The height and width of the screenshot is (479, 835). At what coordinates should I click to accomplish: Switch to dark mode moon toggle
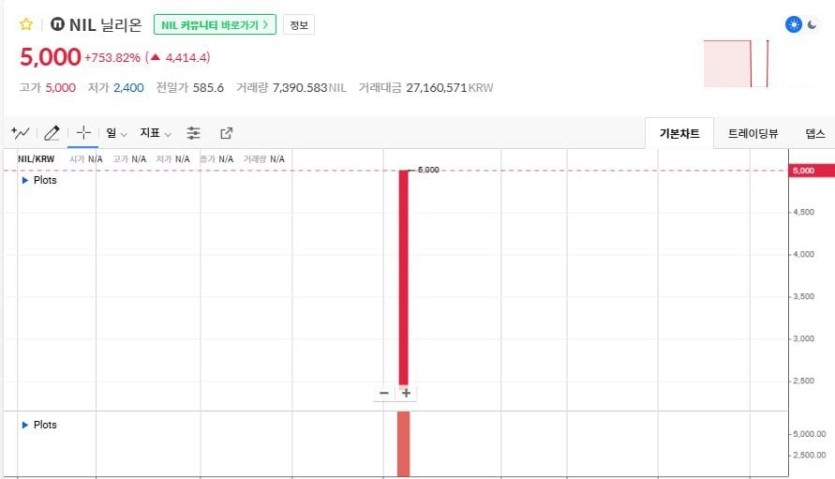tap(814, 25)
